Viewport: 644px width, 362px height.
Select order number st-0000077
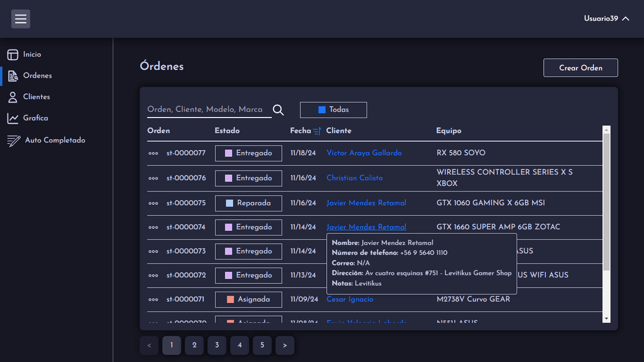185,153
